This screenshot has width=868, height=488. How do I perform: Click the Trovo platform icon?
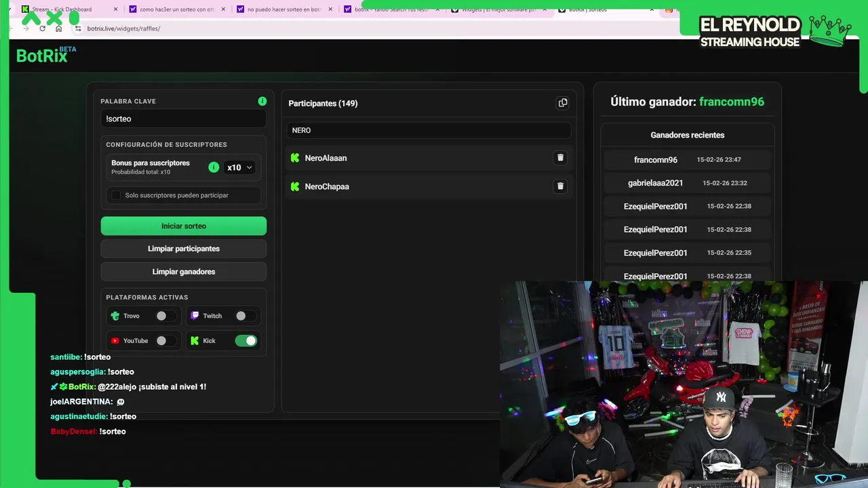(x=115, y=316)
